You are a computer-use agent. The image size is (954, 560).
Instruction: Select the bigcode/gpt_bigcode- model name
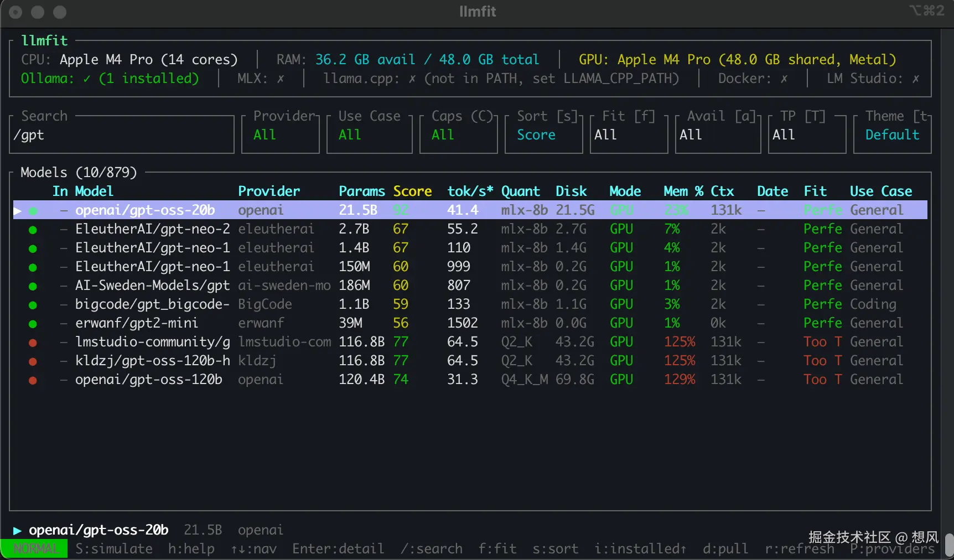pos(153,304)
